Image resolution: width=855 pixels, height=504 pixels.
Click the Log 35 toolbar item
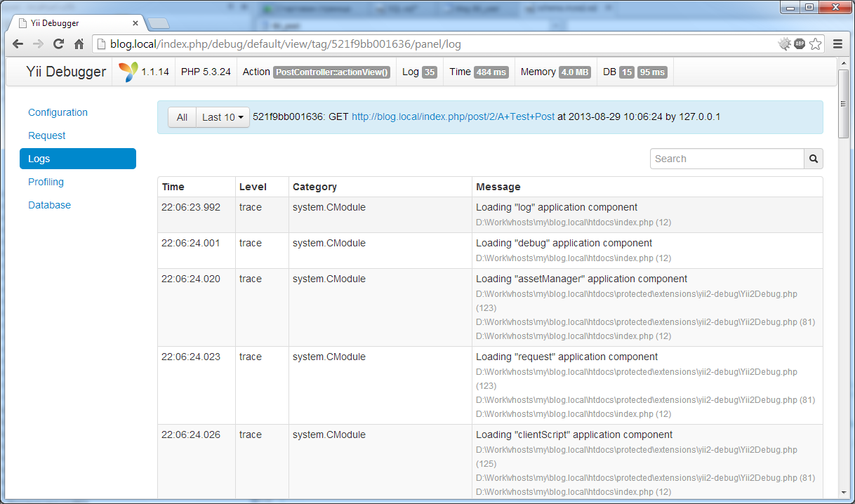[420, 72]
